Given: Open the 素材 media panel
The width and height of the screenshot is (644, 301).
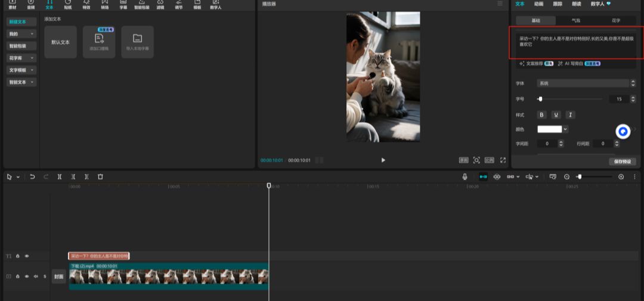Looking at the screenshot, I should [x=13, y=5].
